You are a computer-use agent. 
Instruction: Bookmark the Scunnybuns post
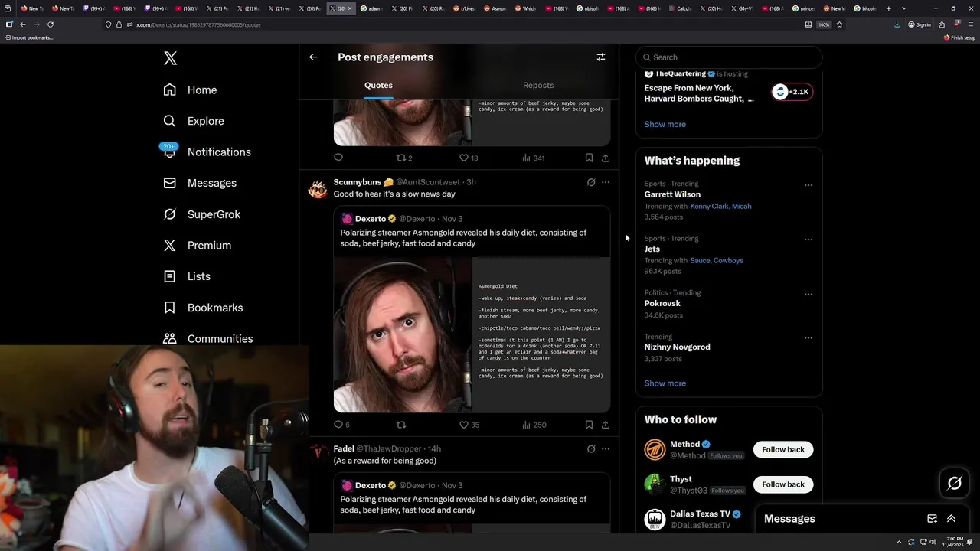coord(589,425)
